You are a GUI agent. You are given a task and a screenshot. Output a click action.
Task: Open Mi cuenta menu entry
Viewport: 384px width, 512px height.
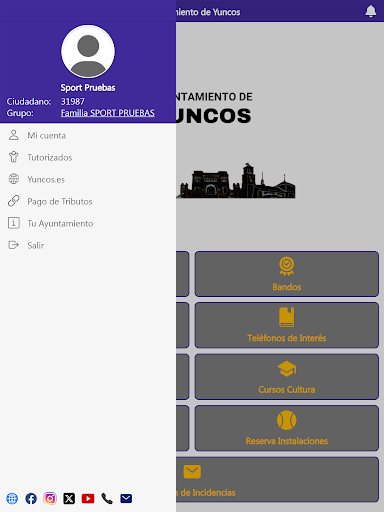coord(88,135)
